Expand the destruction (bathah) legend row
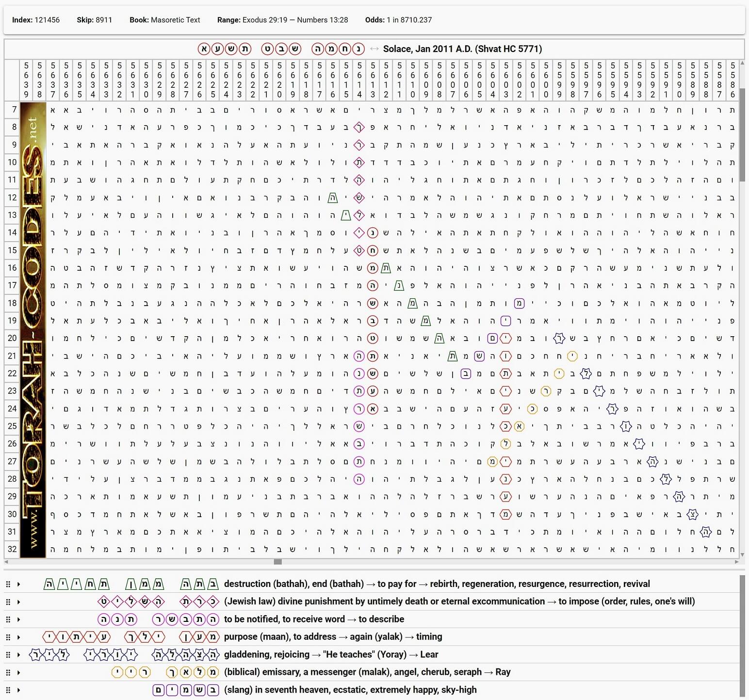Screen dimensions: 749x700 click(18, 584)
